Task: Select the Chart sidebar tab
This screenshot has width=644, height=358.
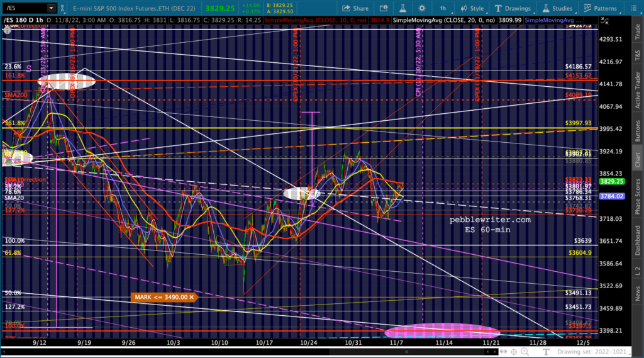Action: point(638,159)
